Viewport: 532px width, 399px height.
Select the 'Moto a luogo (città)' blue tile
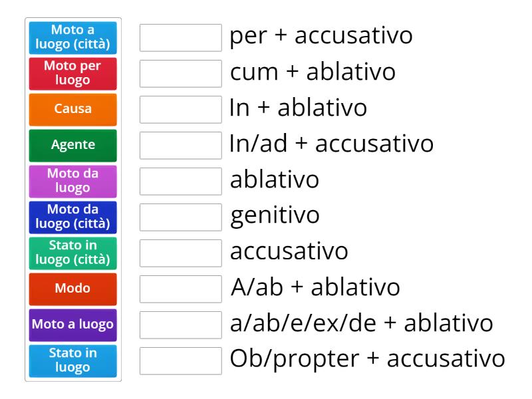(x=72, y=38)
